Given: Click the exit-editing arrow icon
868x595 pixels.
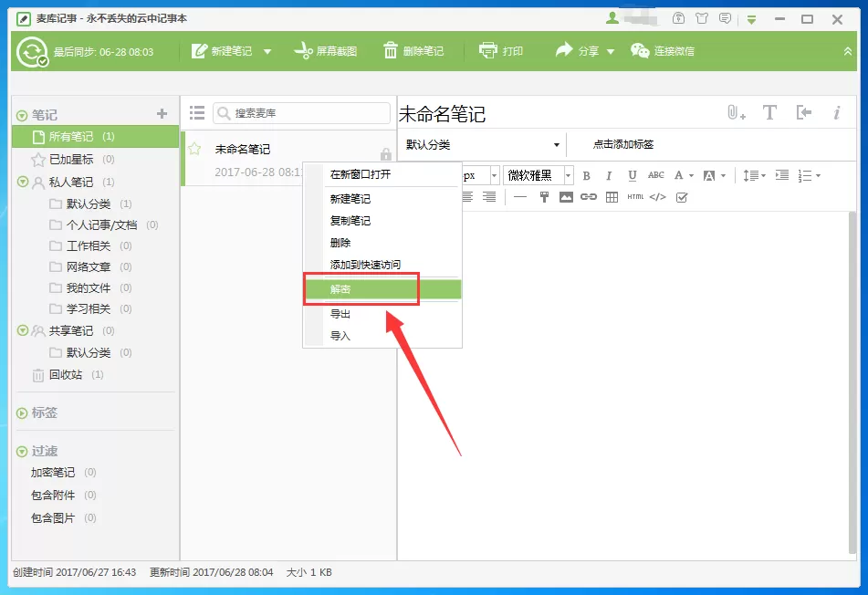Looking at the screenshot, I should coord(804,113).
